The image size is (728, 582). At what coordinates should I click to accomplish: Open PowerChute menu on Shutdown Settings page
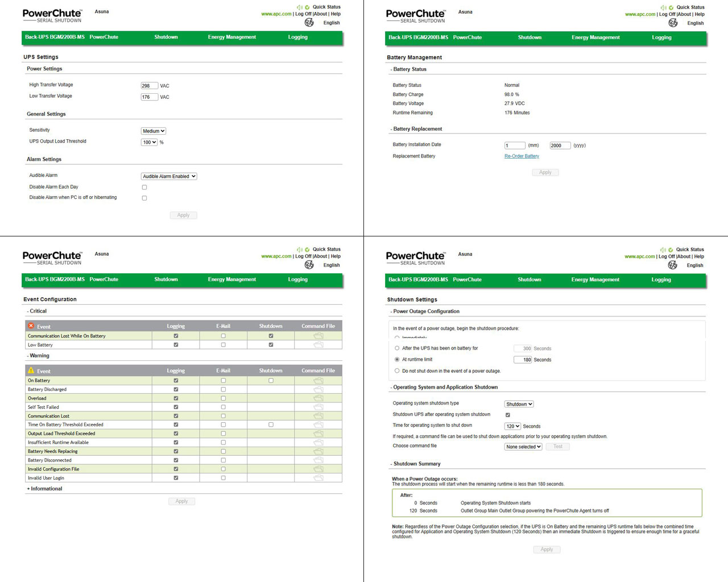click(x=467, y=280)
